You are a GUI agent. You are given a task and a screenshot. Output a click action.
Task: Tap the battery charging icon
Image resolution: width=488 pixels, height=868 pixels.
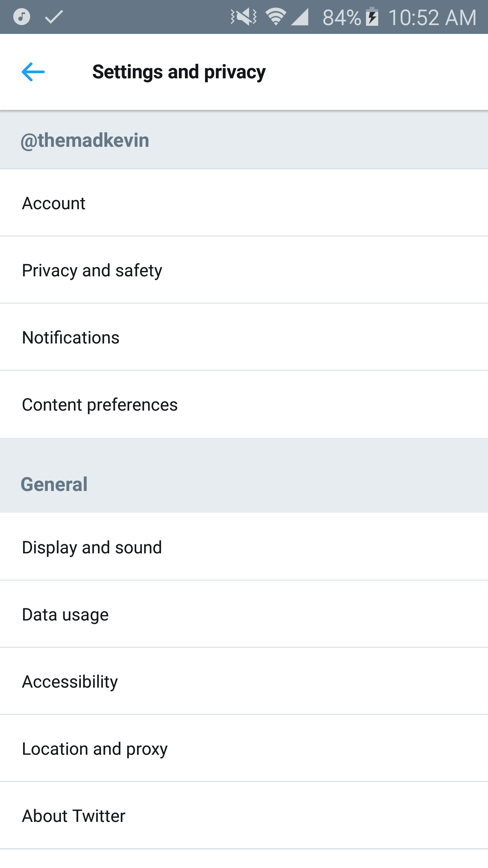click(372, 17)
